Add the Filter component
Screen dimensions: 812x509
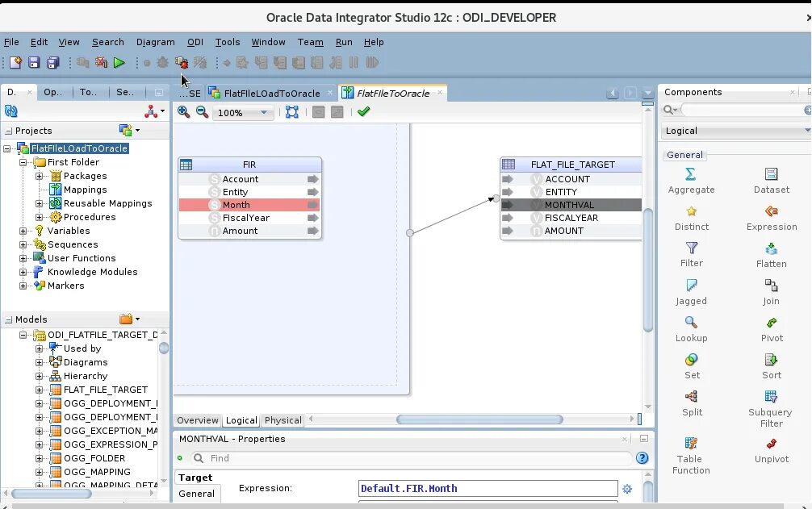click(691, 254)
